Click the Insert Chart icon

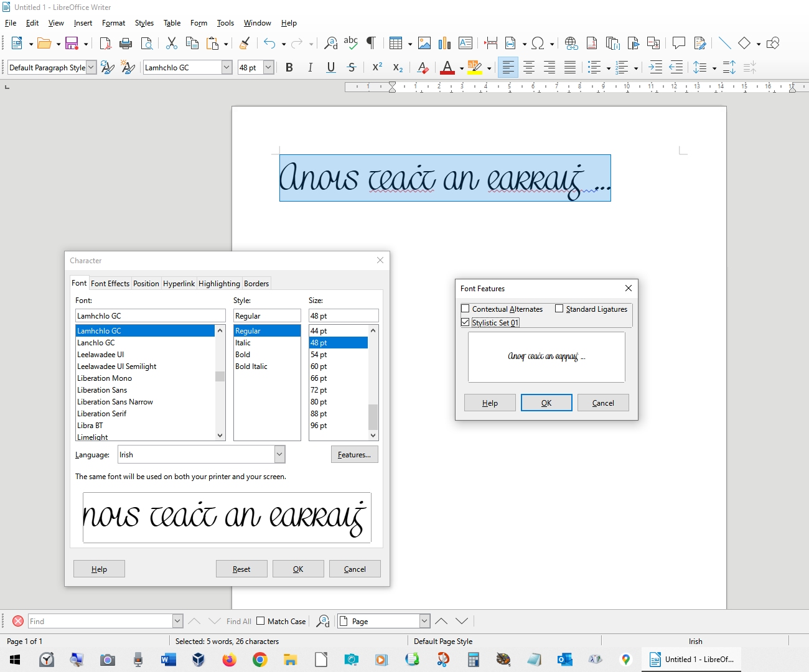(x=444, y=43)
